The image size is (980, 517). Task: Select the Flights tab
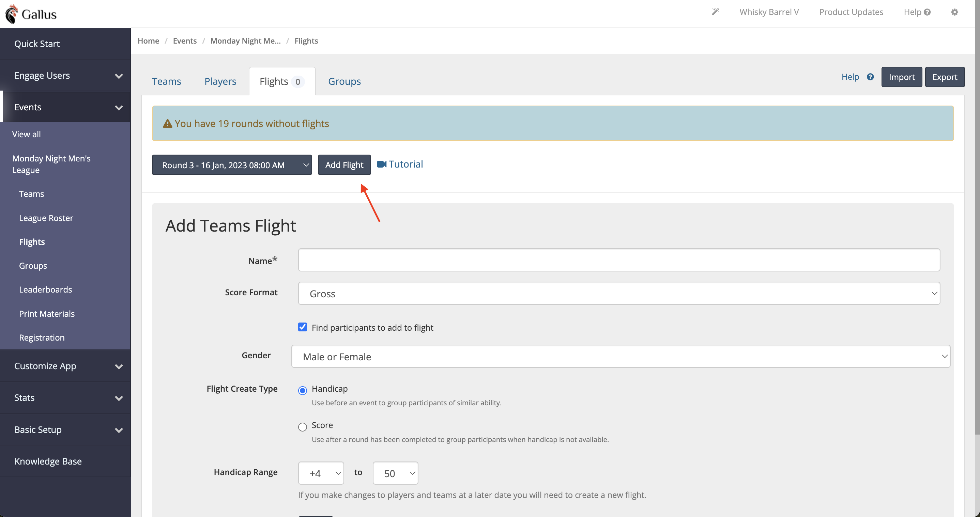(x=282, y=81)
